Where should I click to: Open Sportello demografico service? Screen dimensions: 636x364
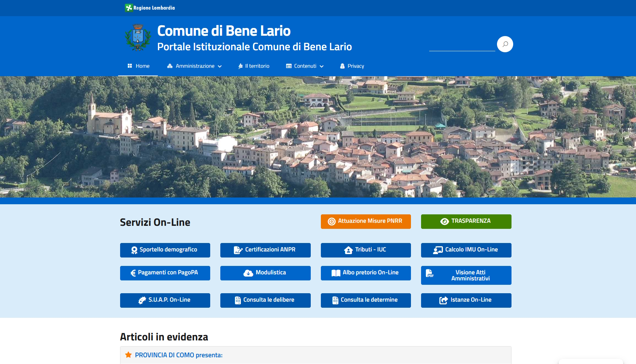point(165,250)
